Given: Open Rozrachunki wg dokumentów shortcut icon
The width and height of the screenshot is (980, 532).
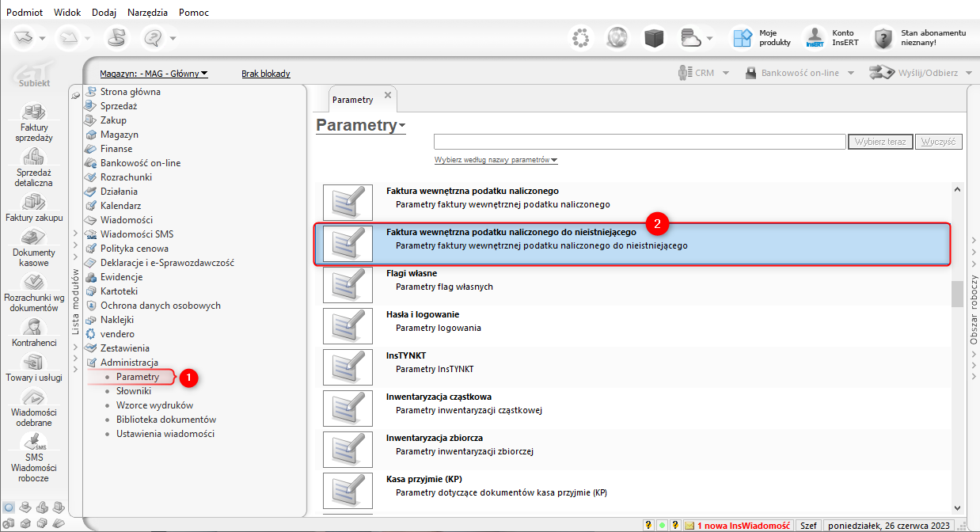Looking at the screenshot, I should coord(33,283).
